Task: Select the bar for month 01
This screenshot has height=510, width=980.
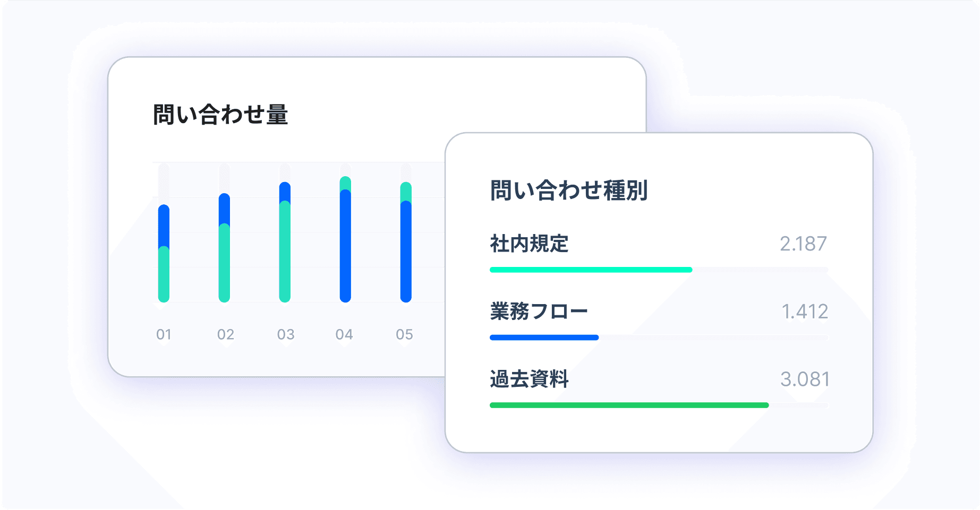Action: [164, 253]
